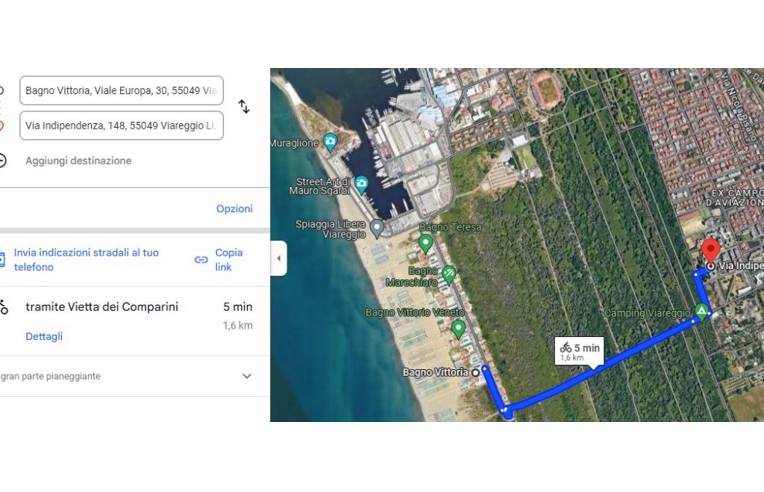764x492 pixels.
Task: Click 'Invia indicazioni stradali al tuo telefono'
Action: 86,260
